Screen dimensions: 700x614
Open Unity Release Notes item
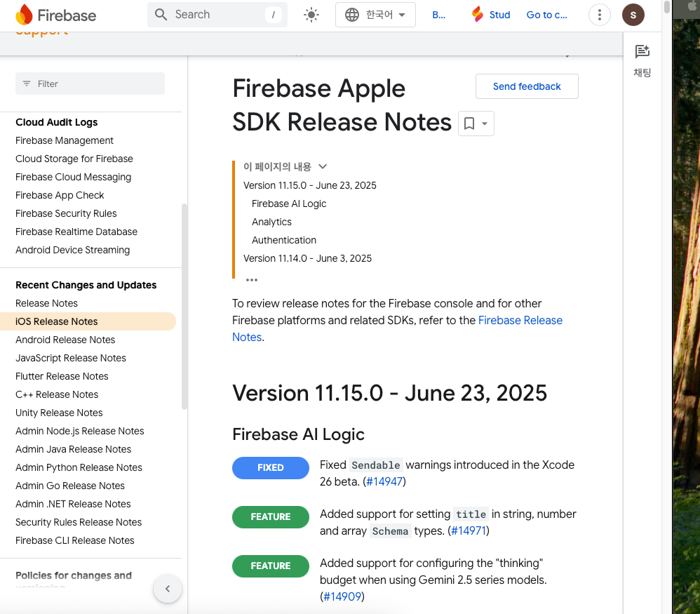click(x=59, y=413)
